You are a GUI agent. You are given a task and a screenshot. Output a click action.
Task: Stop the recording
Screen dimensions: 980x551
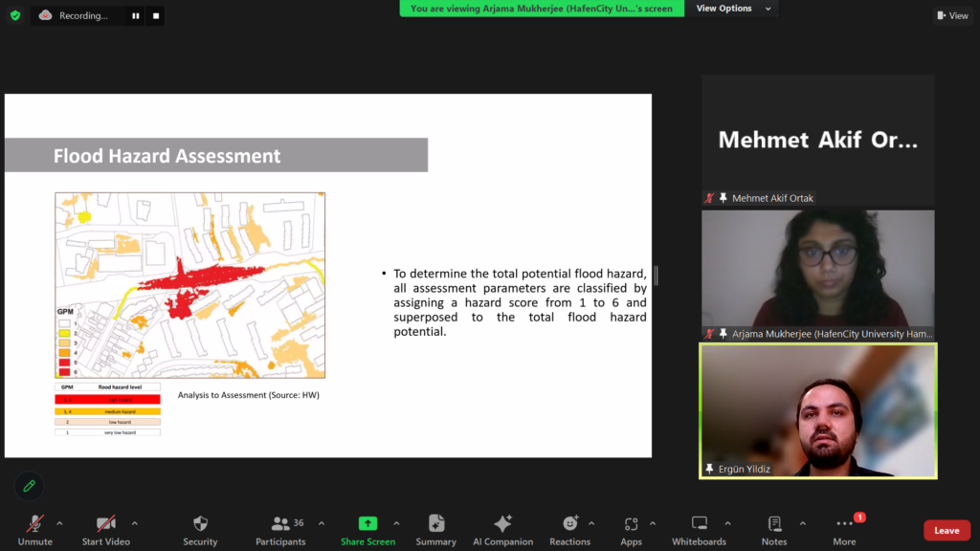156,15
